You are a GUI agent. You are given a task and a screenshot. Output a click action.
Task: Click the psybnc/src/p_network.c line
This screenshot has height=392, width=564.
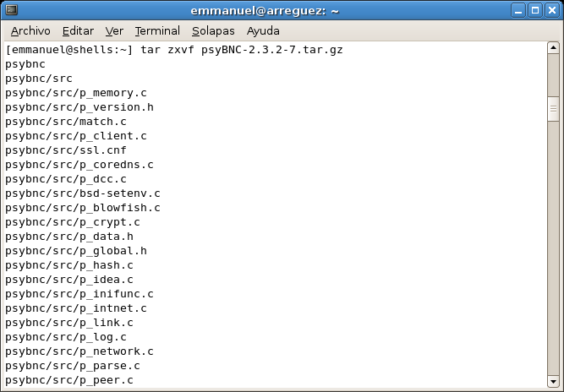click(x=79, y=351)
